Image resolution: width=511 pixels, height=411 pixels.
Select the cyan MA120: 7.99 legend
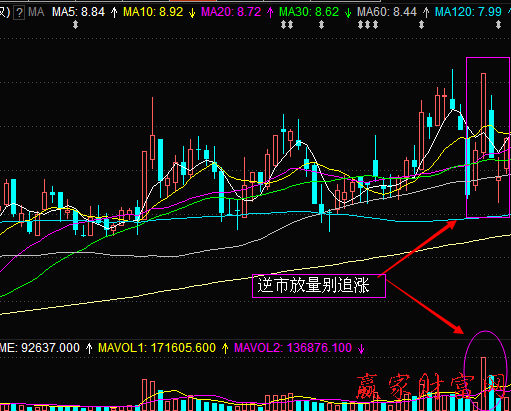pos(468,12)
